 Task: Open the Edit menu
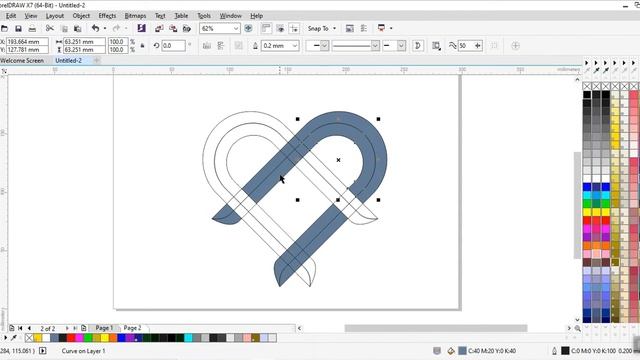click(11, 16)
